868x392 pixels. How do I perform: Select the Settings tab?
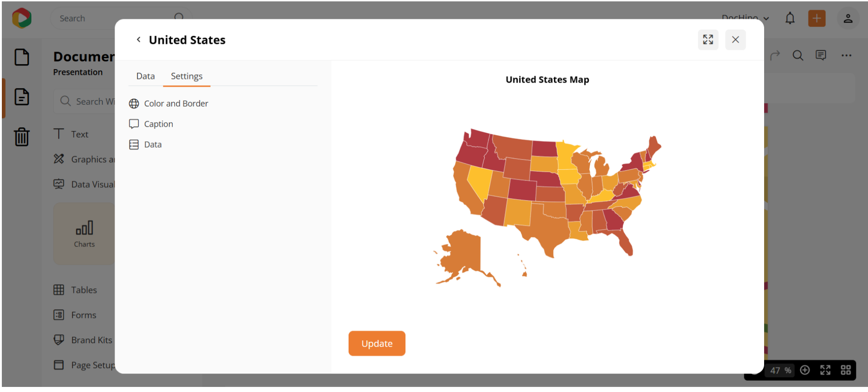point(187,76)
